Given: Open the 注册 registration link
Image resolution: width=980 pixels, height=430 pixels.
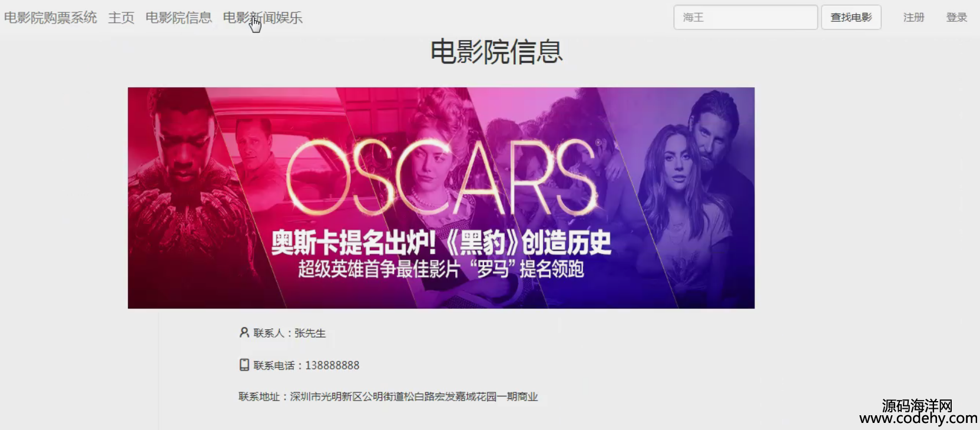Looking at the screenshot, I should [914, 18].
